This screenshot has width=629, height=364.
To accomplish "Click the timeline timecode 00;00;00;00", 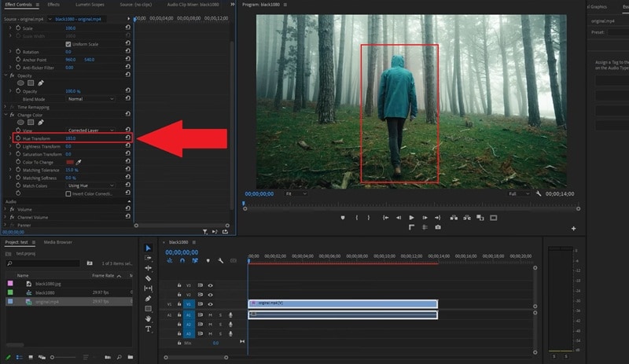I will [x=182, y=252].
